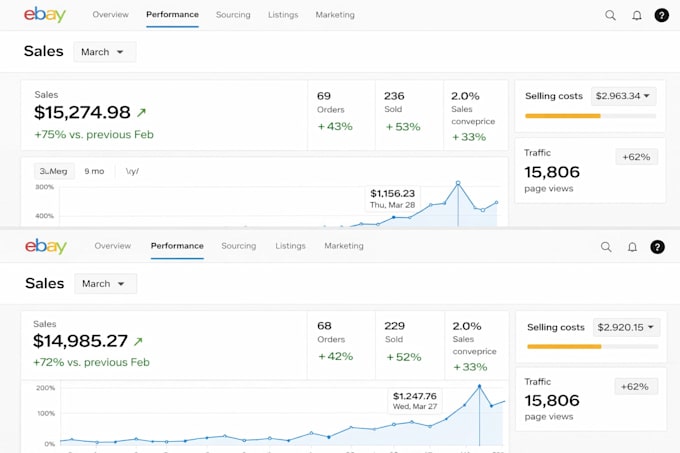Click the eBay logo in the top dashboard

(x=45, y=15)
